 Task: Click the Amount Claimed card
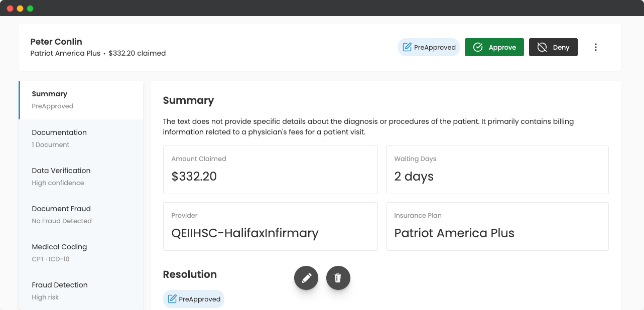pyautogui.click(x=270, y=170)
